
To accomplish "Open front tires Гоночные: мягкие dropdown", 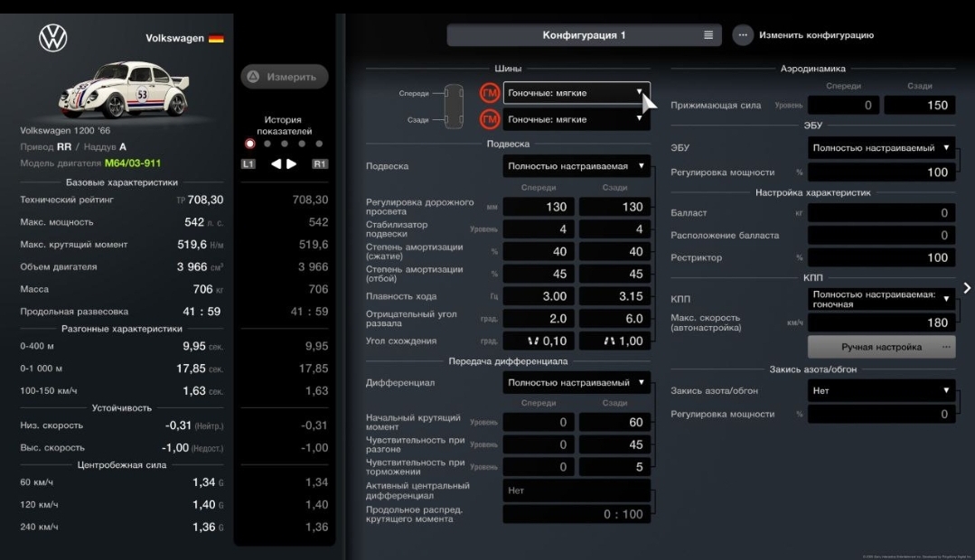I will coord(577,93).
